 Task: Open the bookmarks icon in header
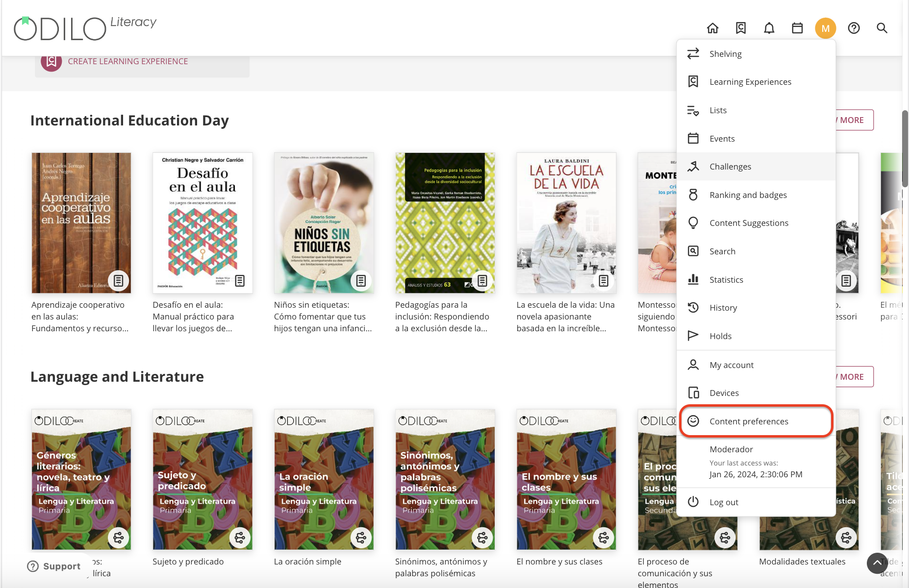point(741,28)
